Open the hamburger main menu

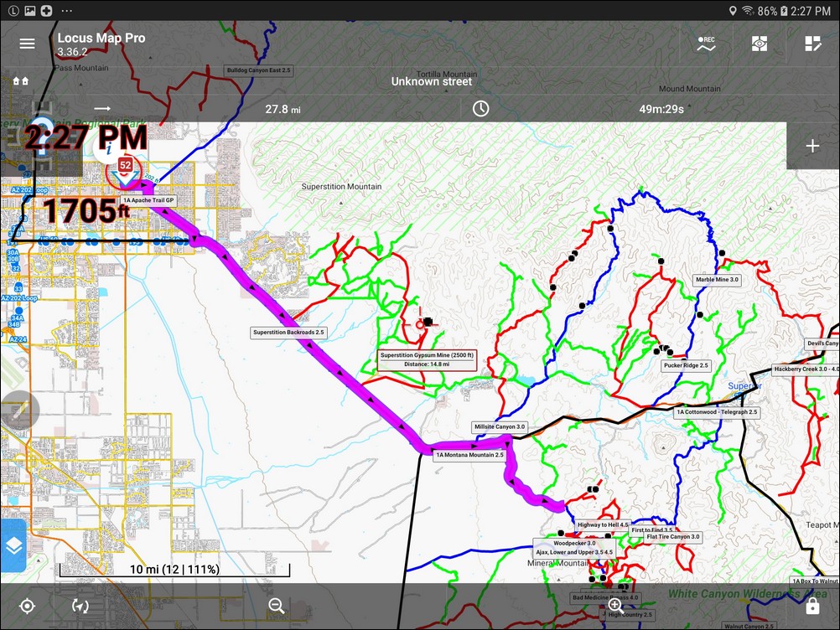click(27, 44)
